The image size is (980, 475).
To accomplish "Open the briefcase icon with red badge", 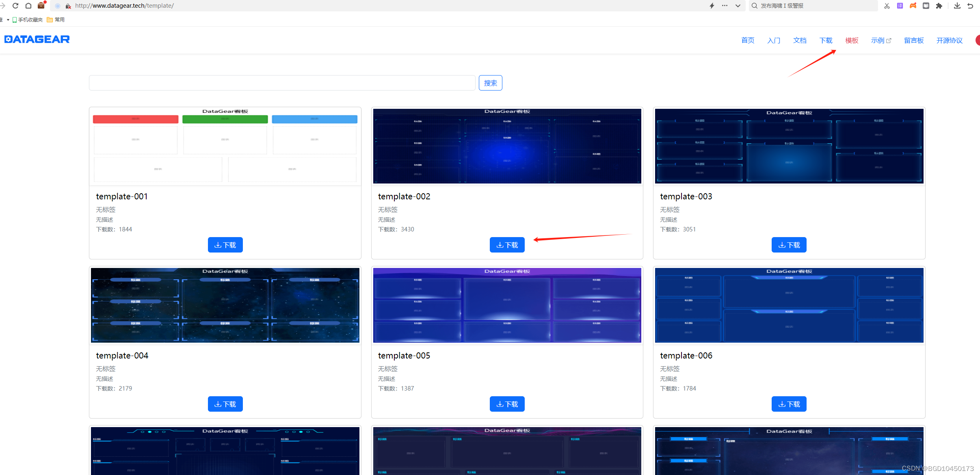I will click(x=41, y=6).
